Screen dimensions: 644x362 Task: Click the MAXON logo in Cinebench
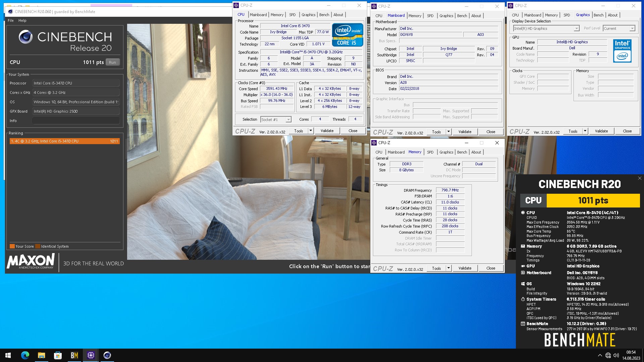coord(31,261)
